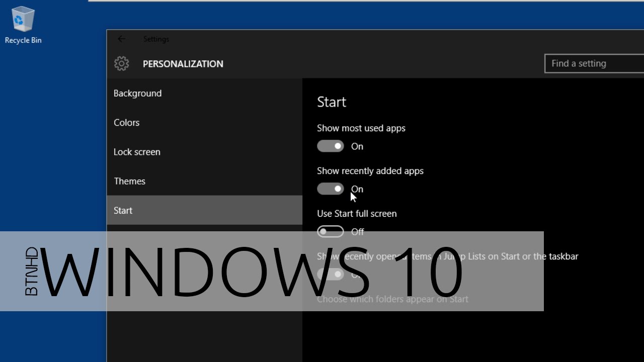The image size is (644, 362).
Task: Click the Show most used apps label
Action: click(x=361, y=128)
